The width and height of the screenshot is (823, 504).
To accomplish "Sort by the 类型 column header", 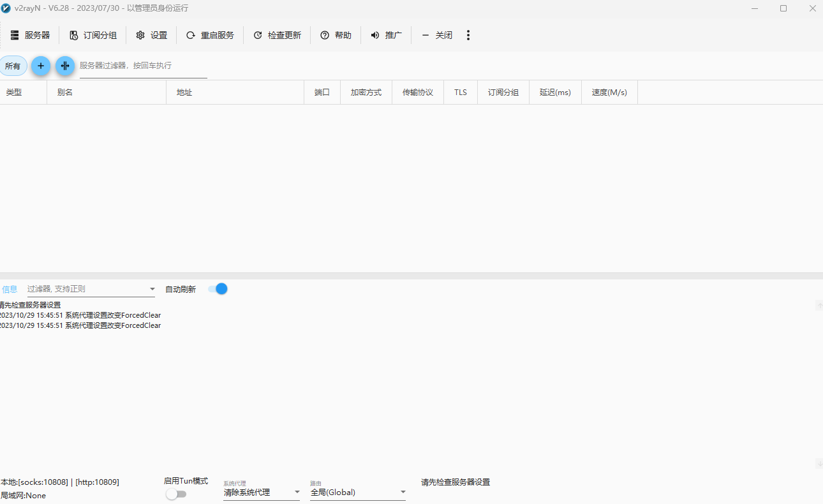I will (24, 93).
